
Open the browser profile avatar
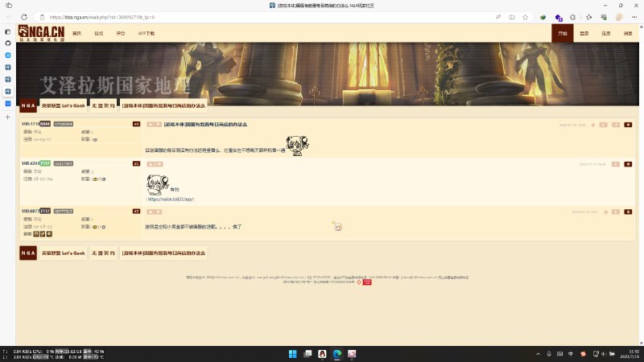619,17
